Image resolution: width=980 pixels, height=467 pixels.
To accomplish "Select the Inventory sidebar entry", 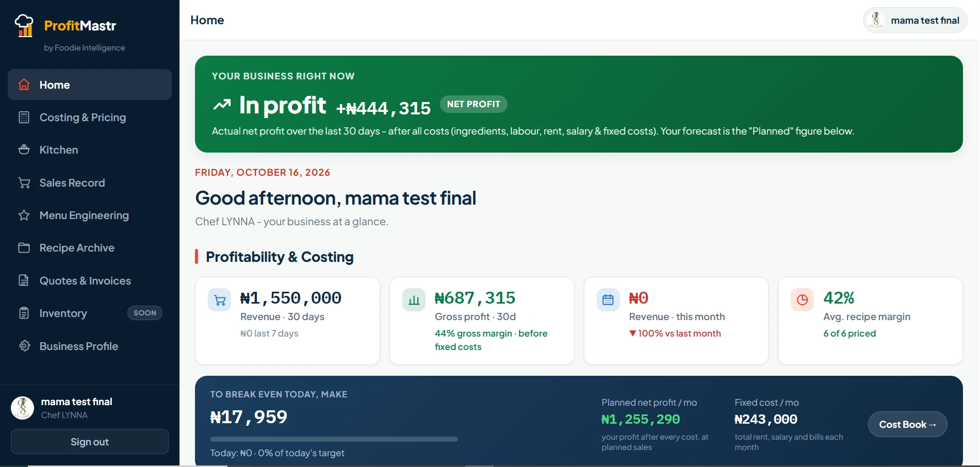I will click(x=90, y=313).
